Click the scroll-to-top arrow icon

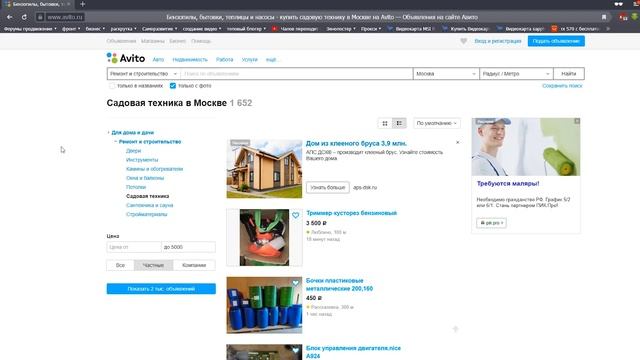tap(456, 329)
